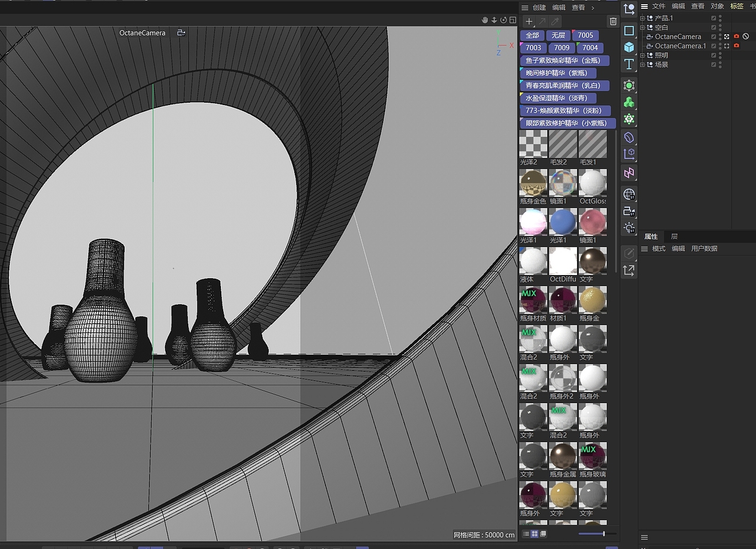The width and height of the screenshot is (756, 549).
Task: Toggle layer checkbox for 空白 object
Action: [713, 27]
